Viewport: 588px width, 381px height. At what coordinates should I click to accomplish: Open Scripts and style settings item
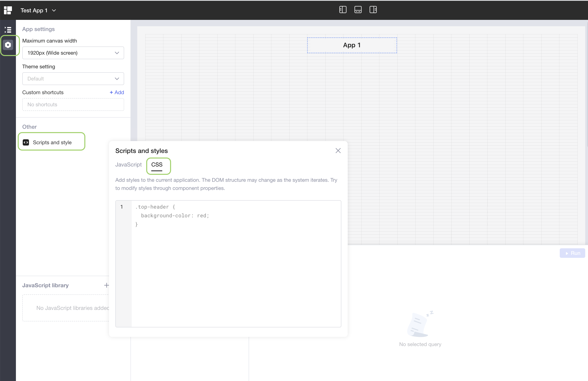click(52, 142)
